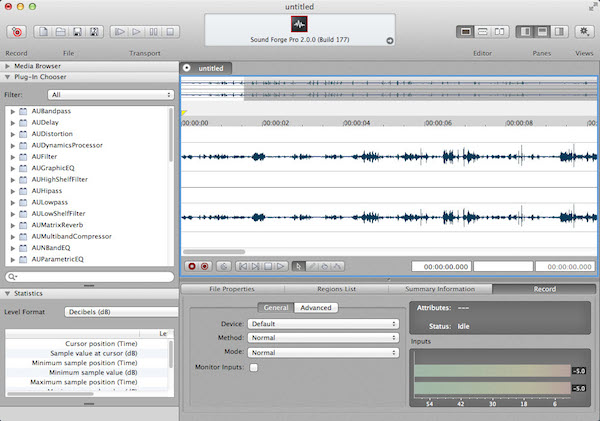The width and height of the screenshot is (600, 421).
Task: Select the pencil tool below the waveform
Action: (x=311, y=266)
